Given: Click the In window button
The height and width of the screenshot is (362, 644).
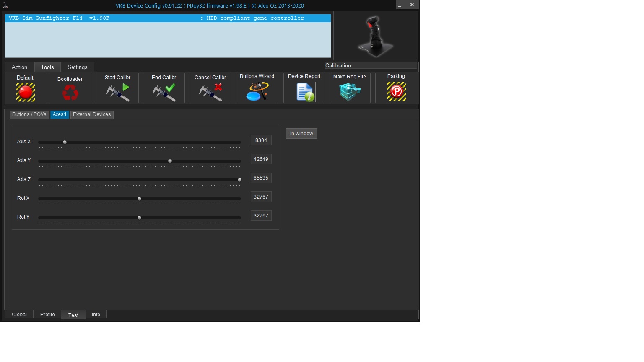Looking at the screenshot, I should (301, 134).
